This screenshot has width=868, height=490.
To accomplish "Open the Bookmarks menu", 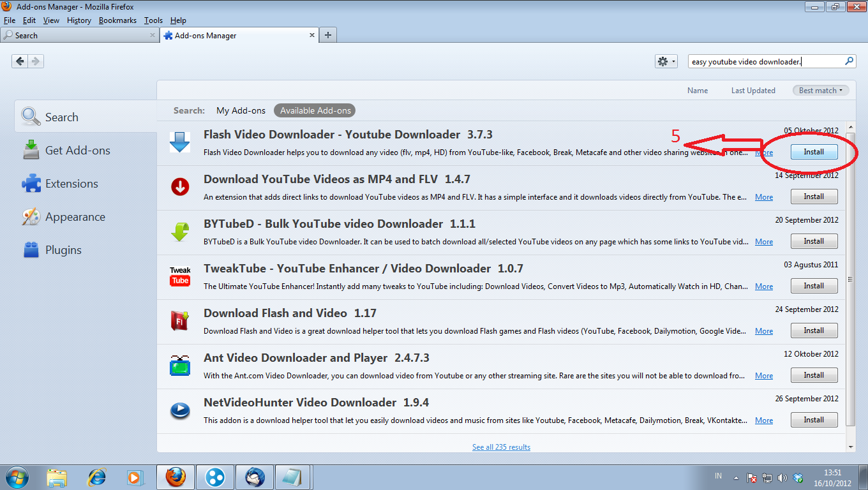I will 117,20.
